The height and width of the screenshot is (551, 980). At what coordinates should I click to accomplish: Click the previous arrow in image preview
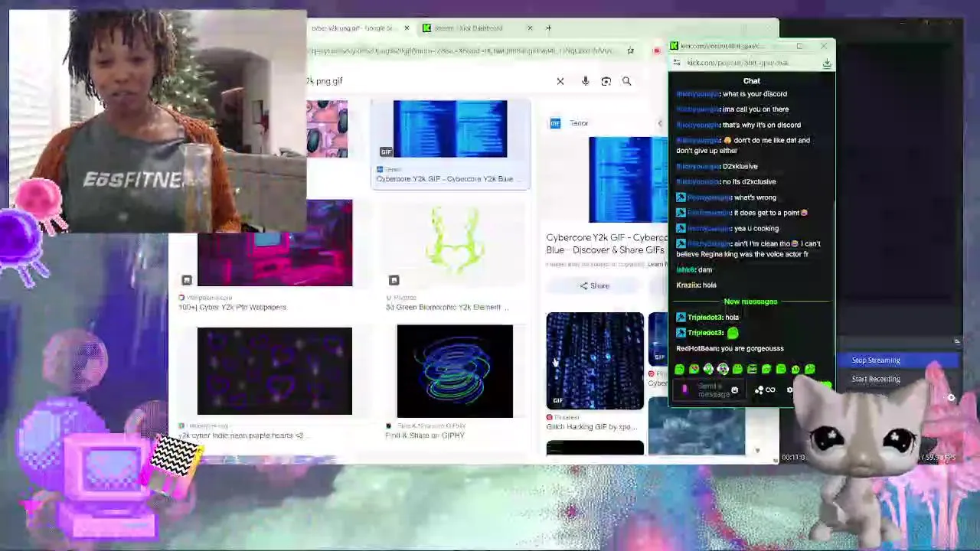[x=660, y=123]
